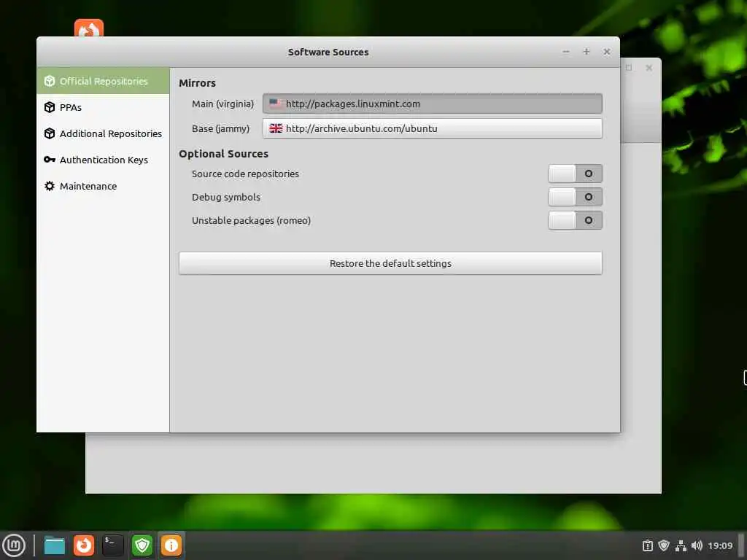This screenshot has height=560, width=747.
Task: Click the Base (jammy) label
Action: click(220, 128)
